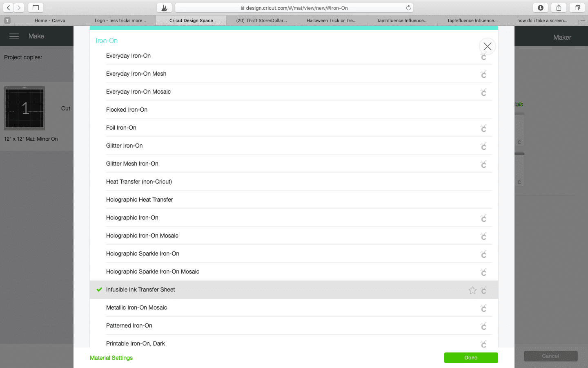Confirm selection with green Done button
Image resolution: width=588 pixels, height=368 pixels.
click(471, 358)
